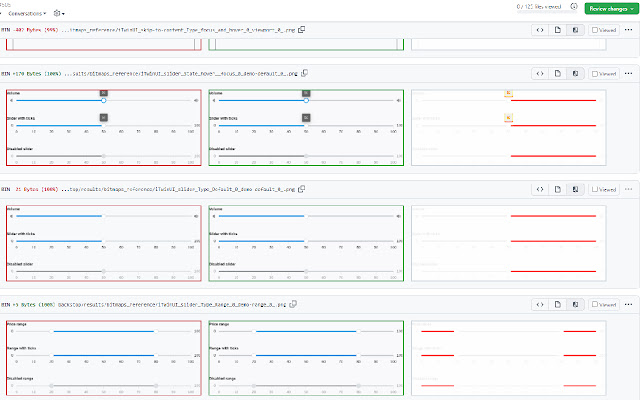The image size is (640, 400).
Task: Click deleted (red) image of Type_Range slider
Action: point(104,358)
